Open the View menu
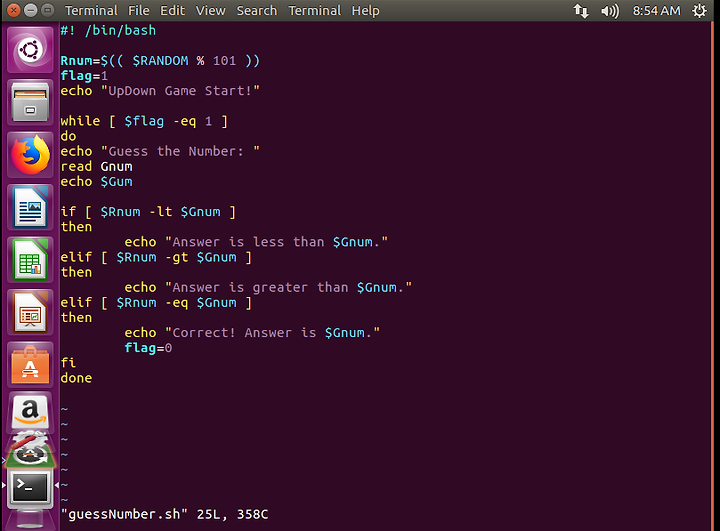The height and width of the screenshot is (531, 720). pos(210,10)
